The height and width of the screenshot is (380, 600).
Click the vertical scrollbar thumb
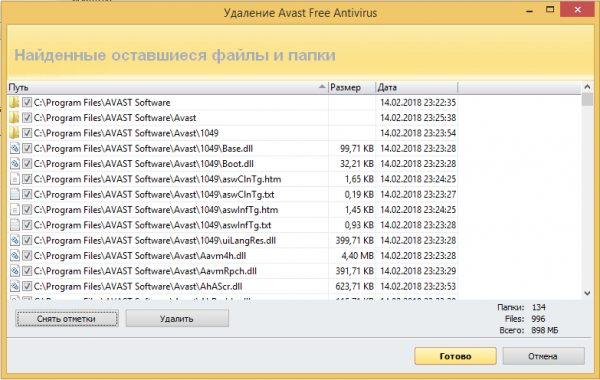(587, 99)
